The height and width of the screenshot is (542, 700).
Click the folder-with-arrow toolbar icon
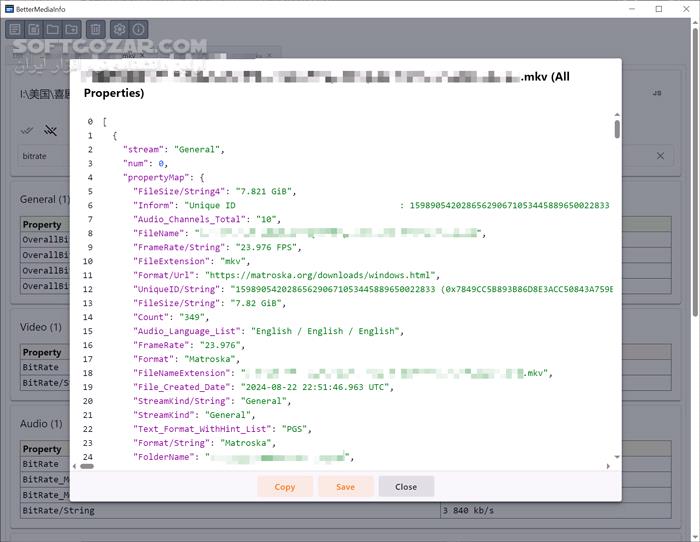click(x=72, y=30)
